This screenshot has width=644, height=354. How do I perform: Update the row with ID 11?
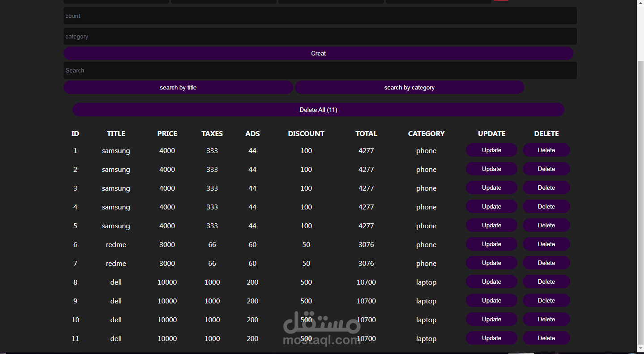point(491,338)
